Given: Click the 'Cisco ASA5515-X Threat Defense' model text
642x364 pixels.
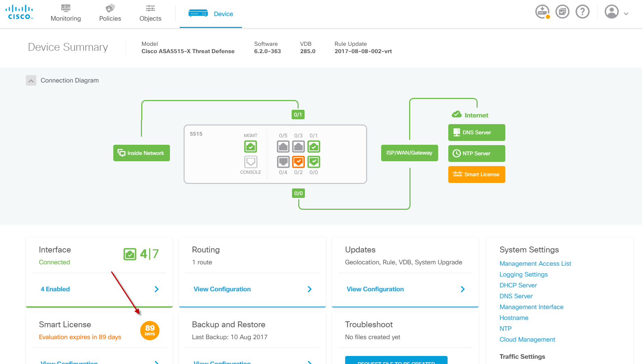Looking at the screenshot, I should click(x=188, y=51).
